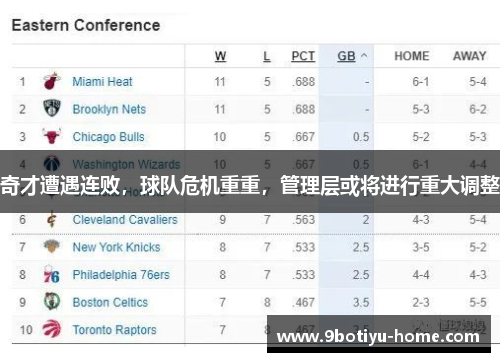Sort standings by L column header
The image size is (500, 362).
266,56
